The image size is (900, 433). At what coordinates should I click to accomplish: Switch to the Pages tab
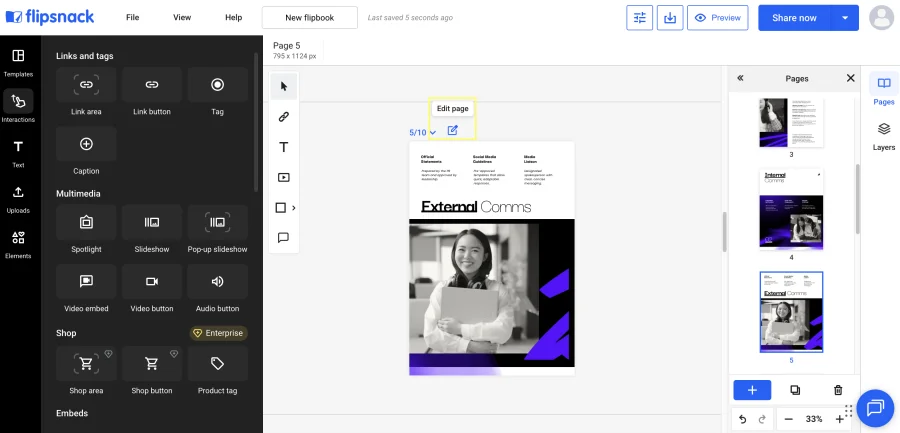[x=884, y=90]
